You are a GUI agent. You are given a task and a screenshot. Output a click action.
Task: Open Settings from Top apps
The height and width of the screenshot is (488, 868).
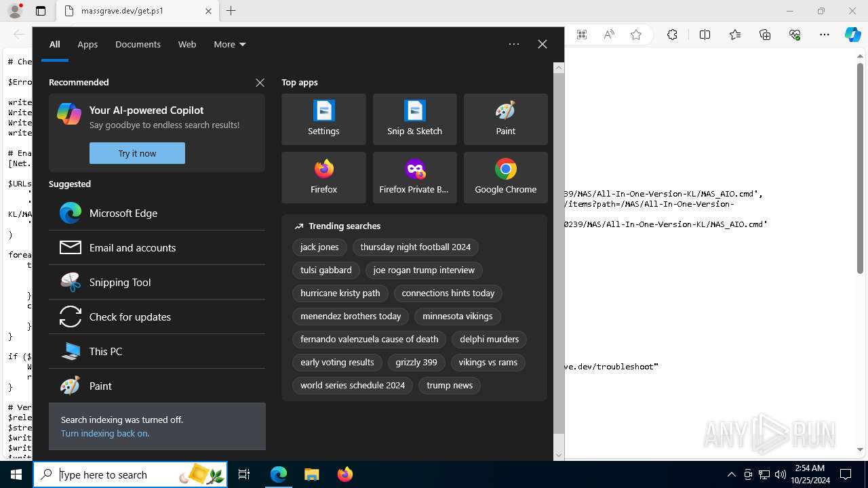(x=323, y=119)
